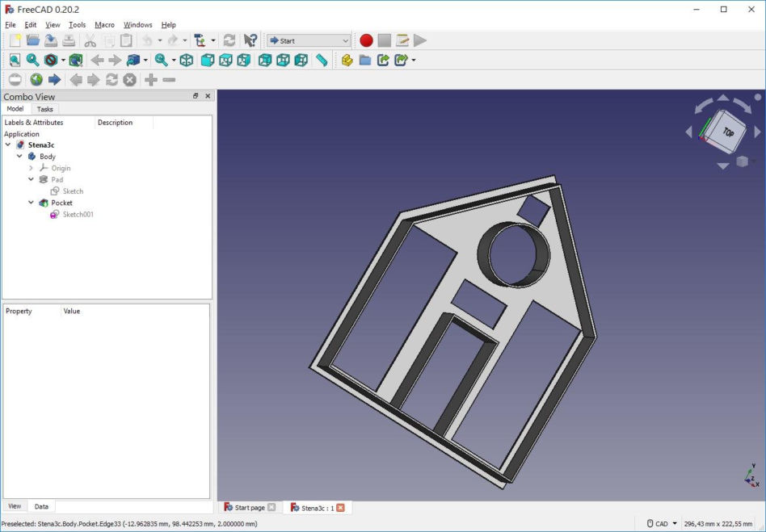Open the Edit menu
This screenshot has height=532, width=766.
(30, 24)
